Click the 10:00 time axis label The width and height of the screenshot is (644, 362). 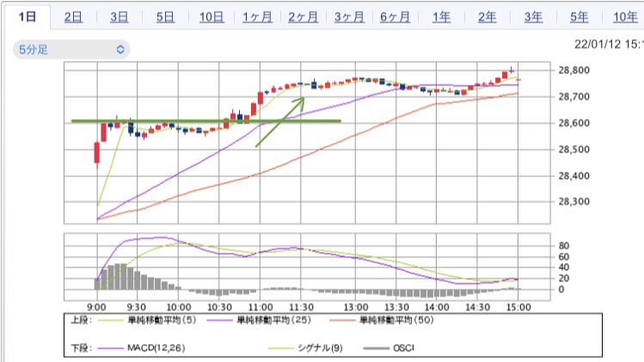click(179, 307)
